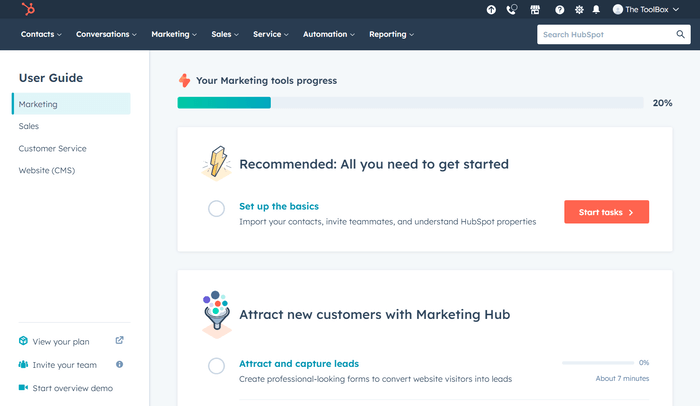Viewport: 700px width, 406px height.
Task: Open the calling phone icon
Action: click(x=512, y=9)
